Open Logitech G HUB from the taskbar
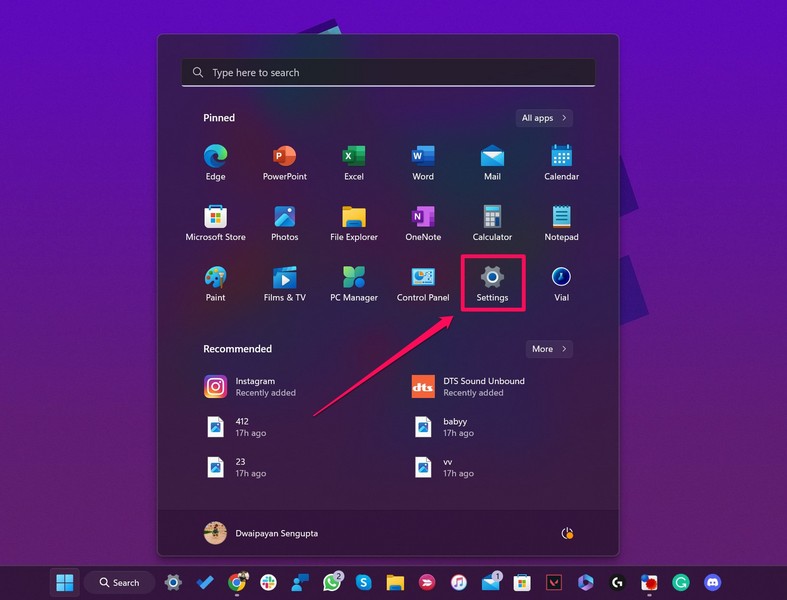787x600 pixels. pyautogui.click(x=617, y=582)
